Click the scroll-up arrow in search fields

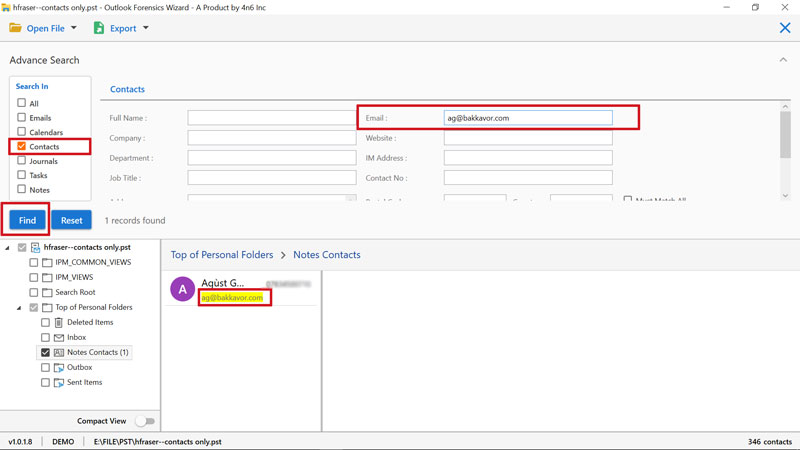click(x=785, y=107)
